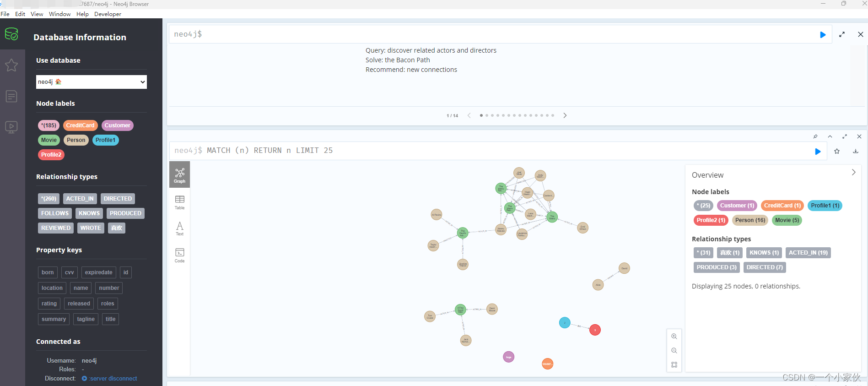Select Overview ACTED_IN (19) relationship
Screen dimensions: 868x386
coord(808,253)
